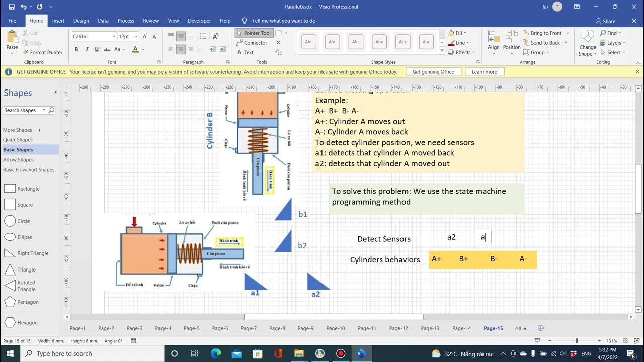The image size is (644, 362).
Task: Decrease font size with the small A icon
Action: pos(155,36)
